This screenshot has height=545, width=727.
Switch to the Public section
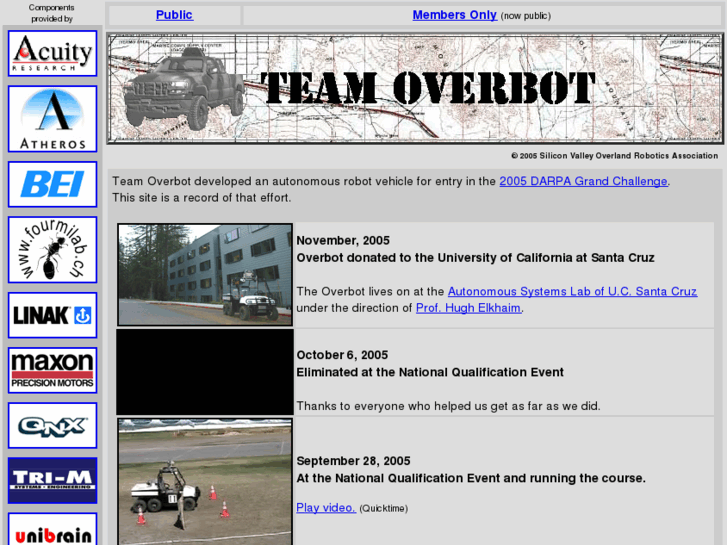point(174,15)
